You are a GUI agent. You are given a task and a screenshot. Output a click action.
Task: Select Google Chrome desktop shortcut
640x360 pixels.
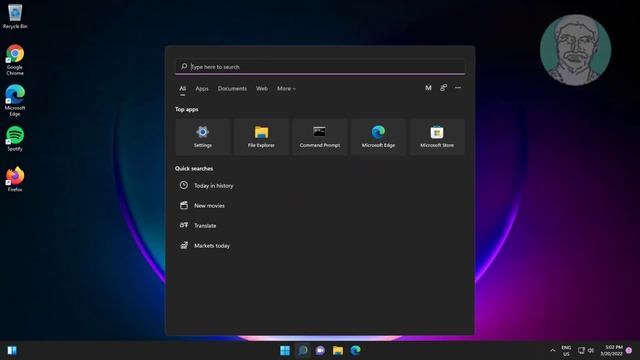point(15,60)
